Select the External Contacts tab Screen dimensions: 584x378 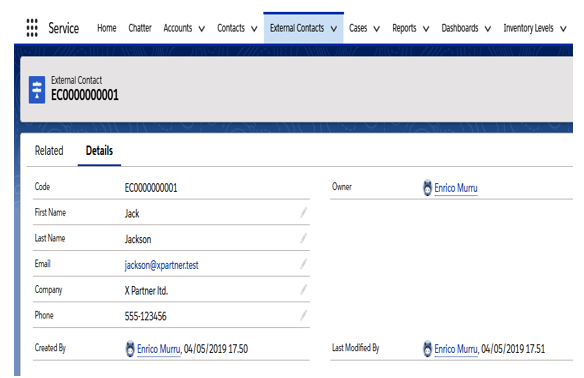tap(297, 28)
